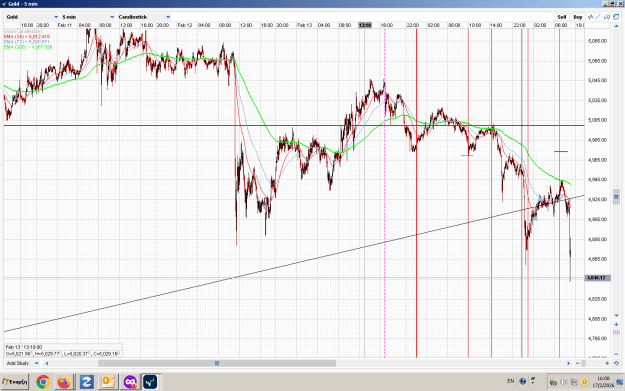This screenshot has width=625, height=391.
Task: Switch to the trading platform taskbar icon
Action: pos(150,382)
